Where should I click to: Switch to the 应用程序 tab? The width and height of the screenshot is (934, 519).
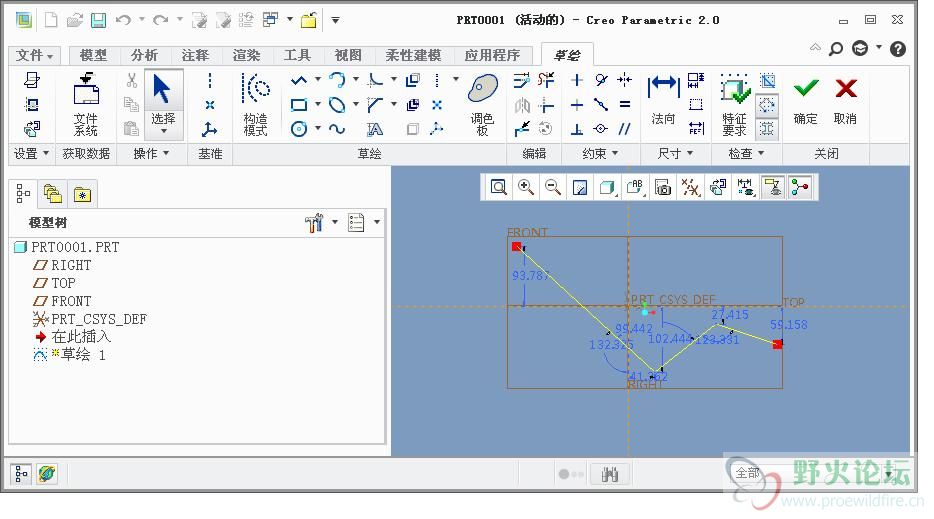coord(492,55)
